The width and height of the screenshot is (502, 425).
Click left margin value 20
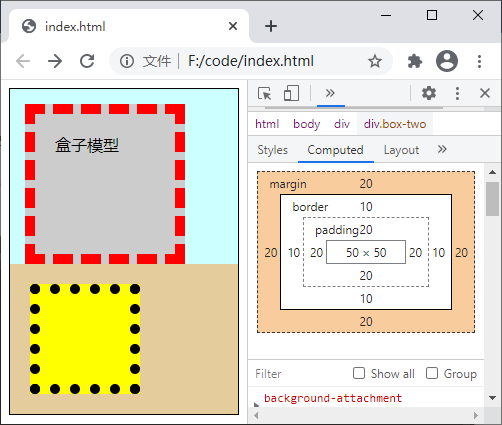[x=271, y=253]
